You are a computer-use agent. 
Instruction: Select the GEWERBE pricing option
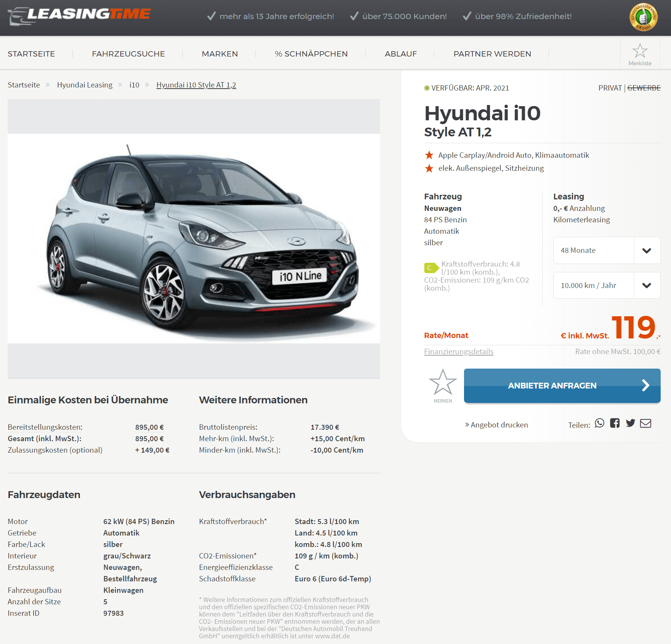coord(644,88)
